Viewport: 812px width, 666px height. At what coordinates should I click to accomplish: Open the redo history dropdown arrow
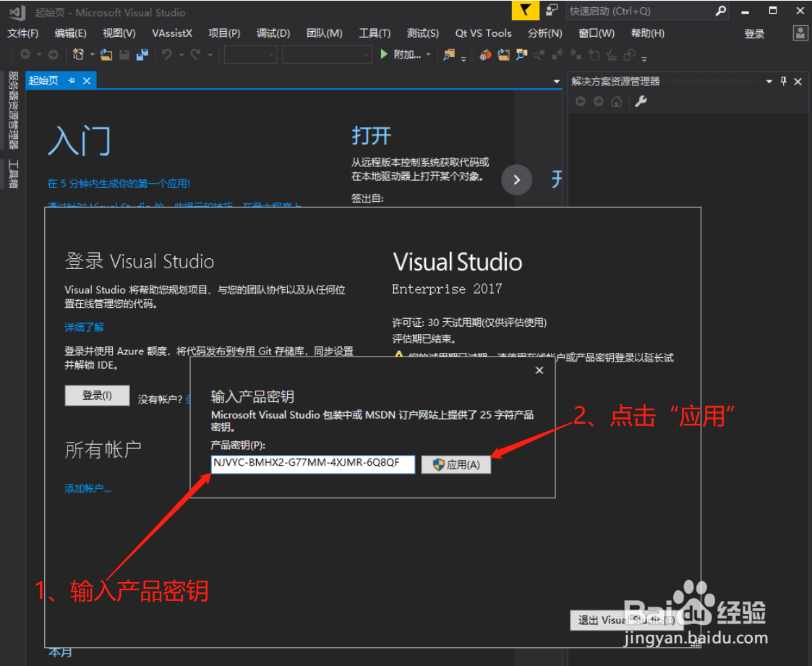[x=210, y=54]
